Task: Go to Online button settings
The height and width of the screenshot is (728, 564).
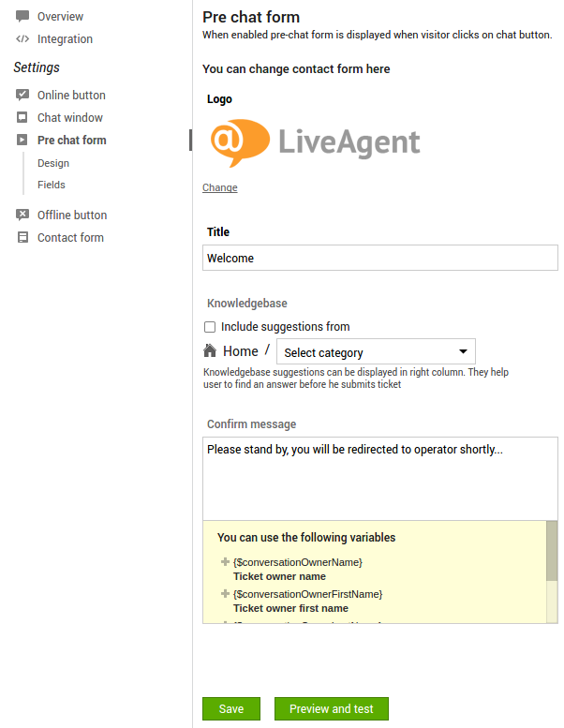Action: point(71,95)
